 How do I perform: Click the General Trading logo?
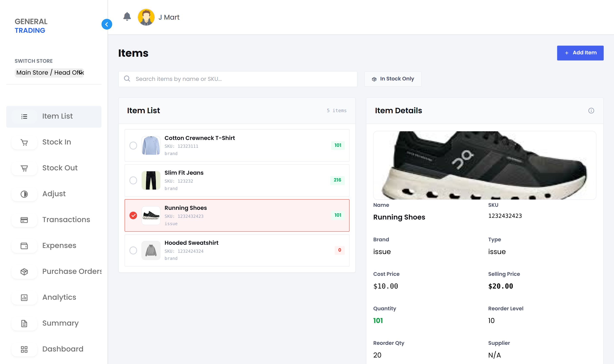click(x=31, y=26)
